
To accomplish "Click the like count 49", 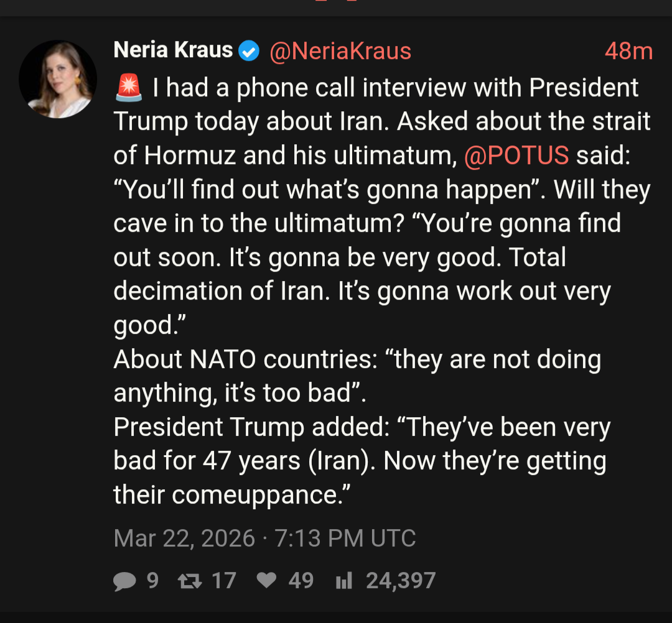I will tap(301, 581).
